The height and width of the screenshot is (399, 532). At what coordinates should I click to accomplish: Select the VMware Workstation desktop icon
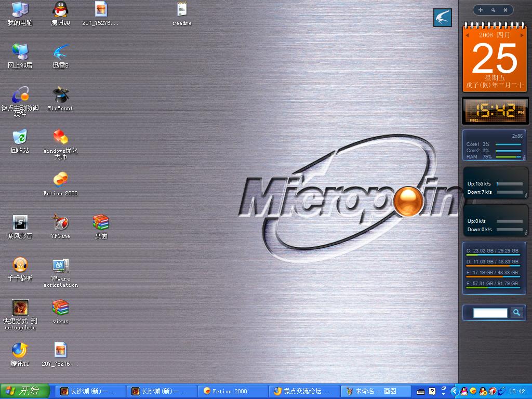pos(60,265)
